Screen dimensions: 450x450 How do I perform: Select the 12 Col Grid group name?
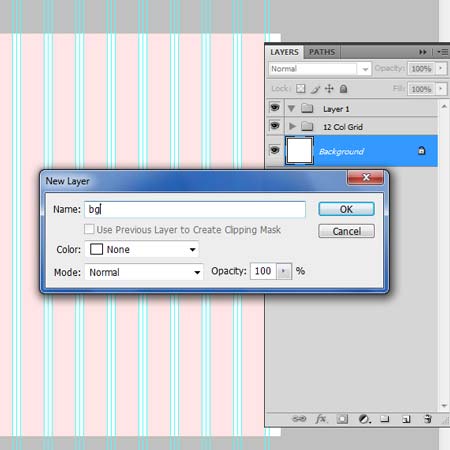[x=343, y=127]
